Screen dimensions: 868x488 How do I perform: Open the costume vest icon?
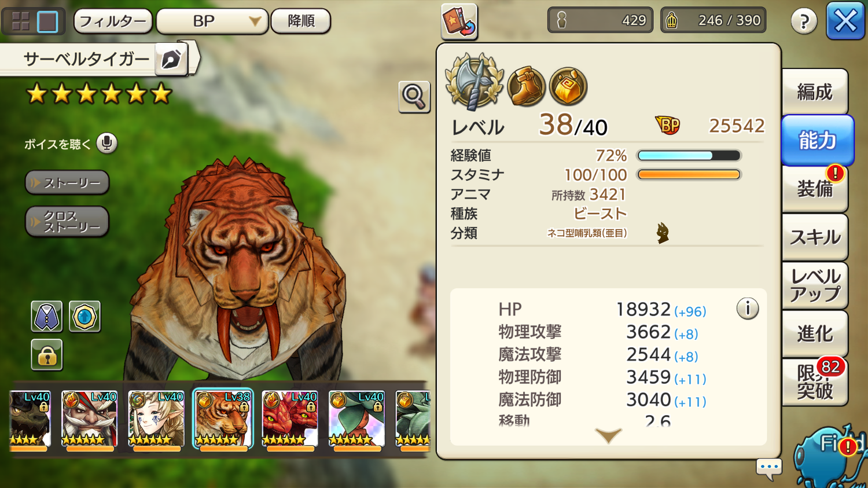click(46, 317)
